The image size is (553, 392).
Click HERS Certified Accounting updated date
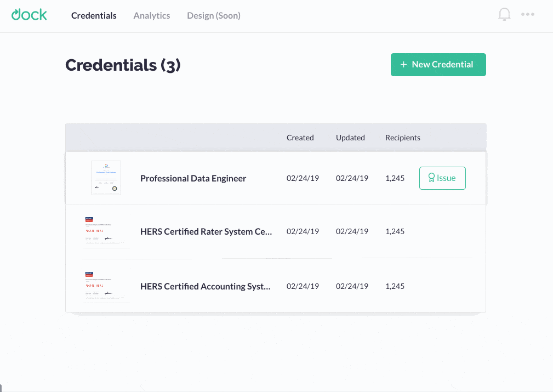(352, 286)
